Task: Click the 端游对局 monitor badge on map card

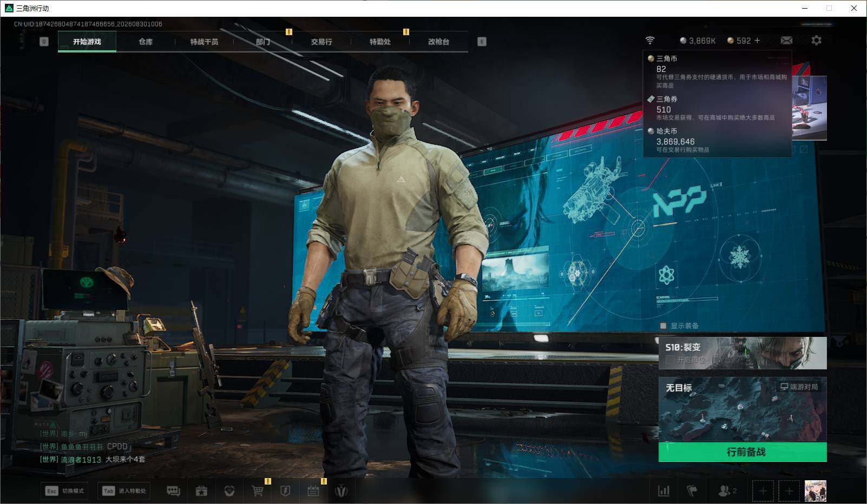Action: tap(799, 387)
